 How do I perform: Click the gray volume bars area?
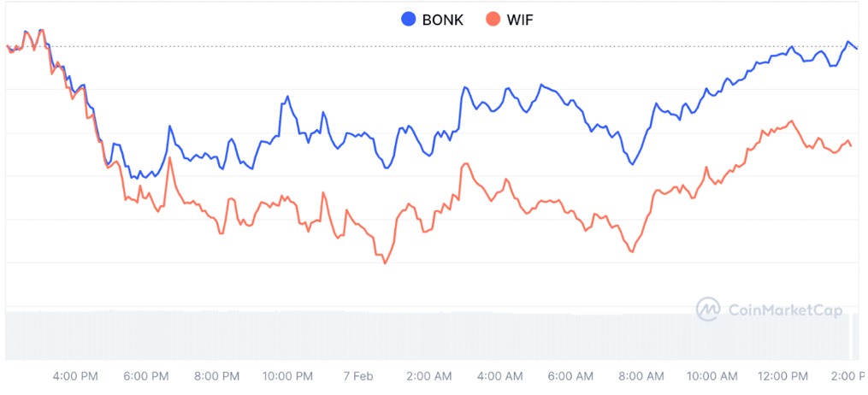coord(428,335)
